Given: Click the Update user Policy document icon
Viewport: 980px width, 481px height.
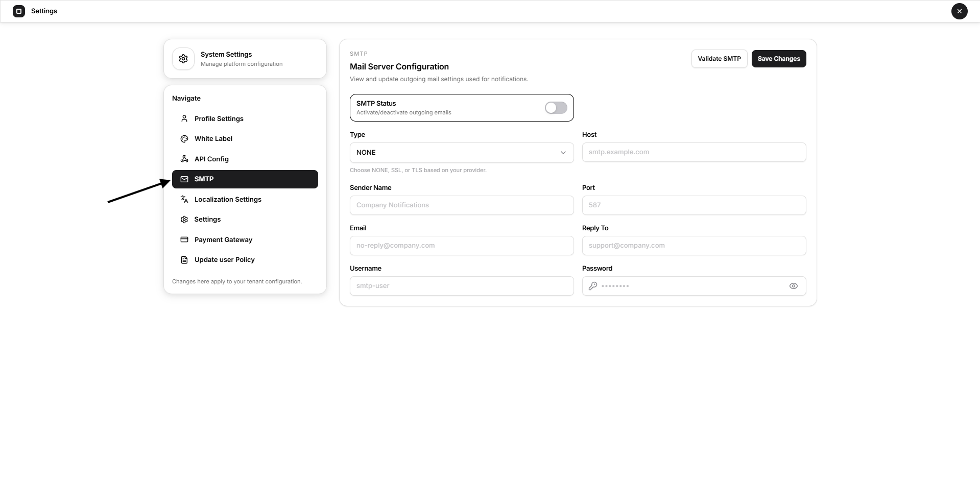Looking at the screenshot, I should (184, 260).
